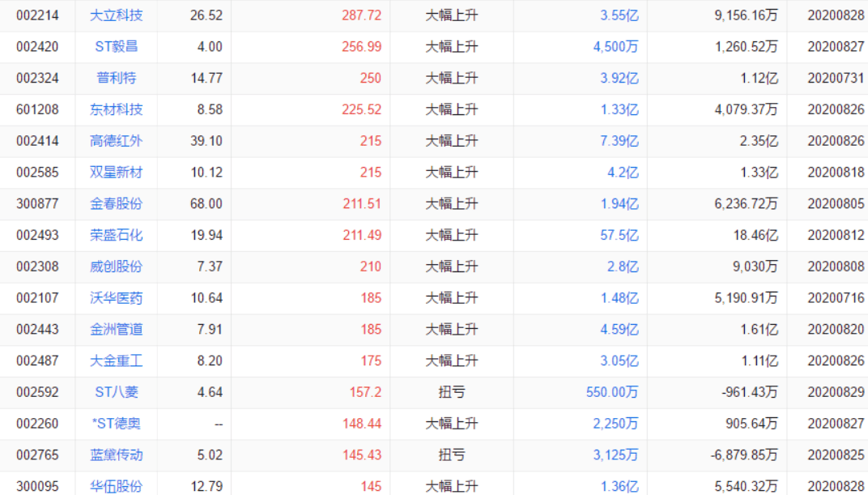The height and width of the screenshot is (495, 868).
Task: Click the 3,125万 forecast profit link
Action: tap(616, 455)
